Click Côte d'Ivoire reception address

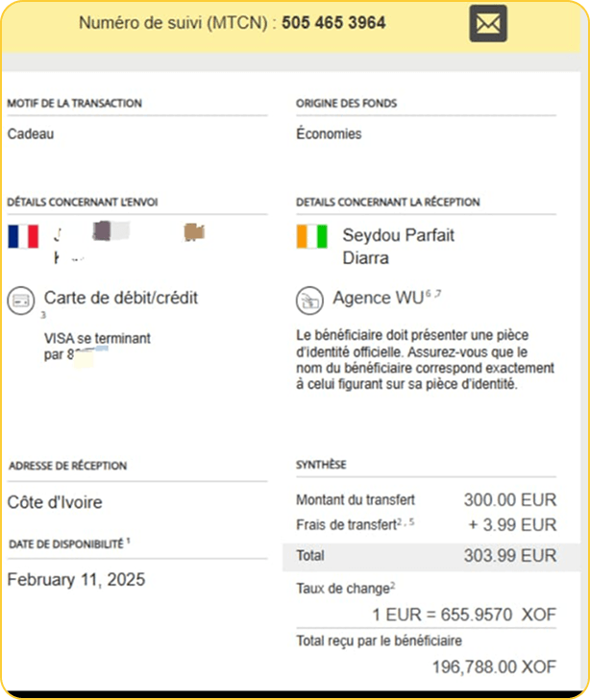(x=55, y=502)
